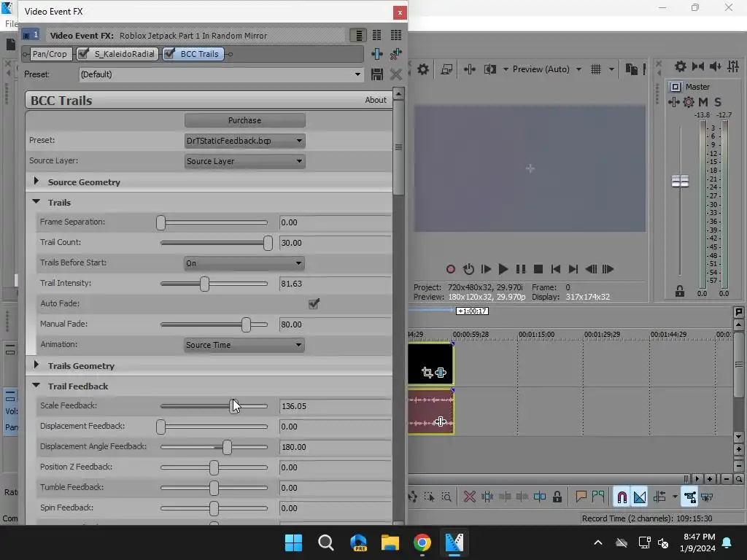
Task: Open the Animation Source Time dropdown
Action: [244, 345]
